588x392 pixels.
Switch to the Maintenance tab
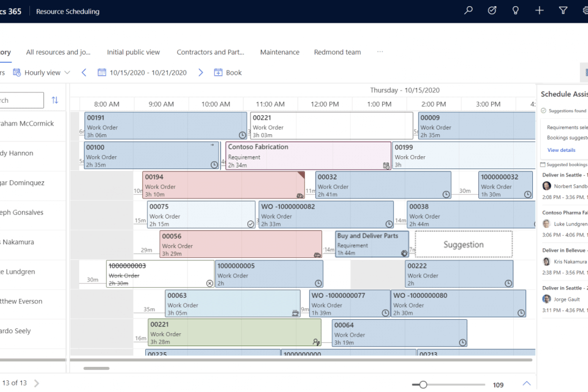coord(279,52)
